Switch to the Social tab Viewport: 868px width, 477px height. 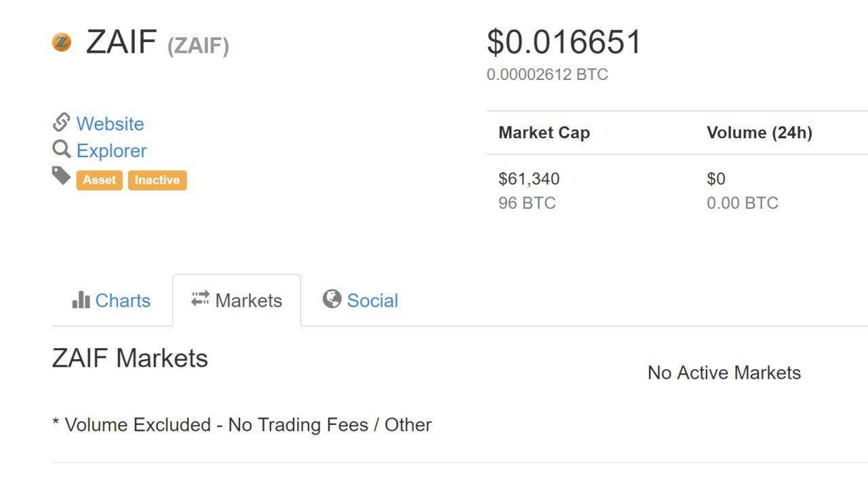[x=361, y=300]
